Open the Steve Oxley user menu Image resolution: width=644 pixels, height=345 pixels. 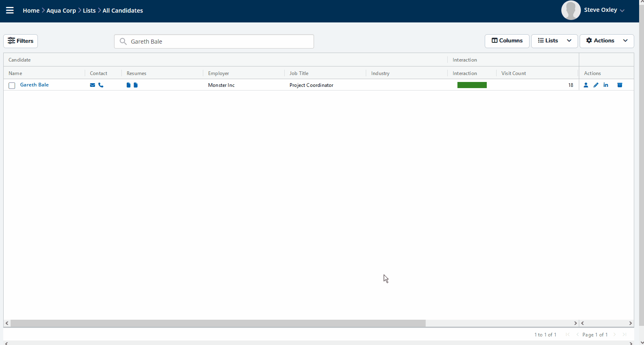[x=604, y=10]
